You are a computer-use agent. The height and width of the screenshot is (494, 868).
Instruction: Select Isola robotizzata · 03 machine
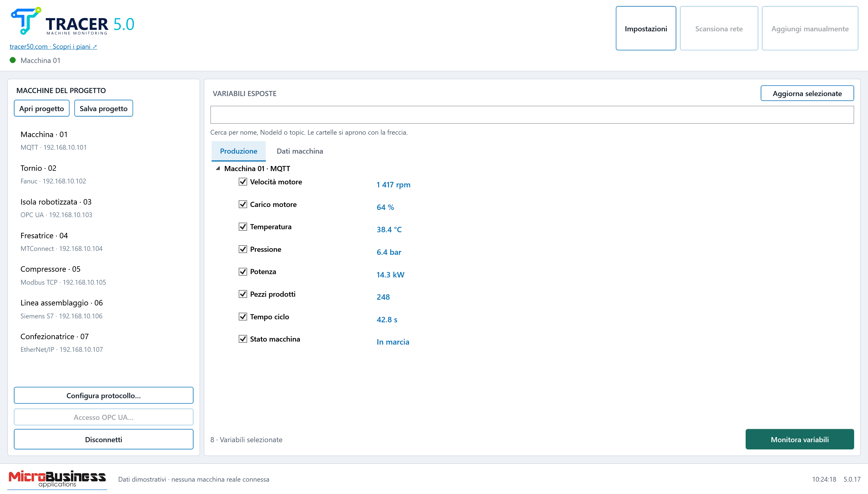(104, 208)
